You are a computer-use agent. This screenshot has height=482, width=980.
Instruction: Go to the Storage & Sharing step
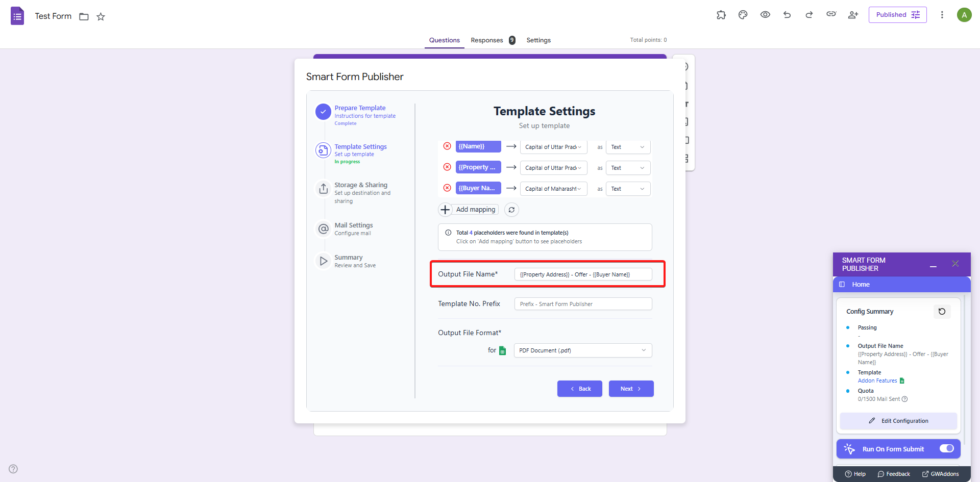click(360, 186)
